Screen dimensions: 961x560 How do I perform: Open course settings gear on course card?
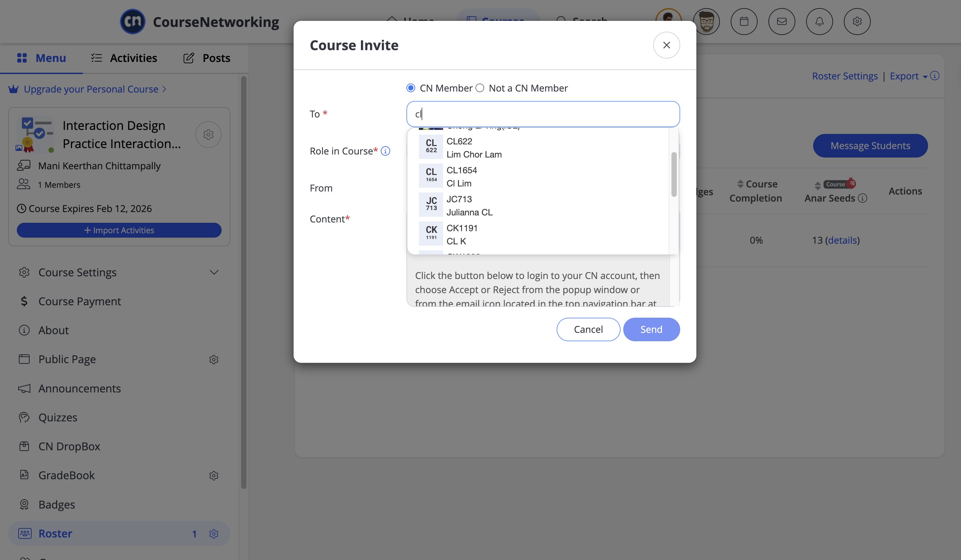pyautogui.click(x=208, y=135)
